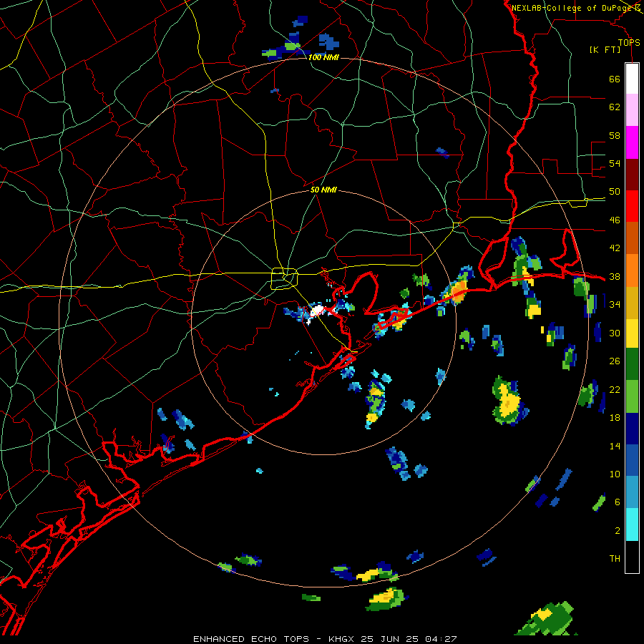Viewport: 644px width, 644px height.
Task: Click the bright red 50 kft legend swatch
Action: (632, 206)
